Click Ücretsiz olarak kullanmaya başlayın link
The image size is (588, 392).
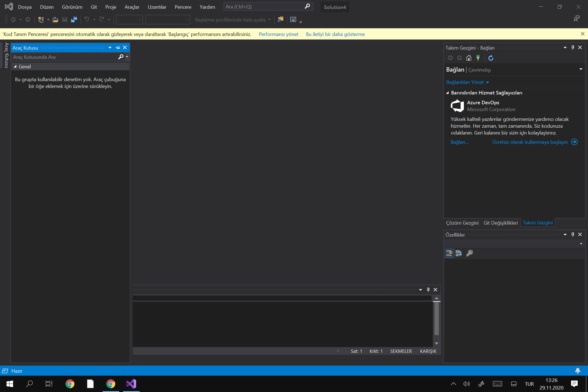click(x=530, y=142)
